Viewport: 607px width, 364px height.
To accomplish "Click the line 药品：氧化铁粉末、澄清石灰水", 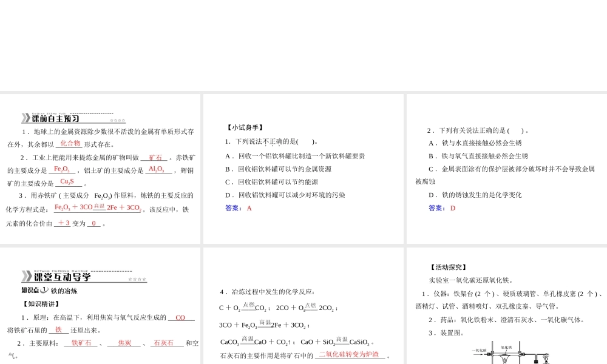I will [x=506, y=320].
